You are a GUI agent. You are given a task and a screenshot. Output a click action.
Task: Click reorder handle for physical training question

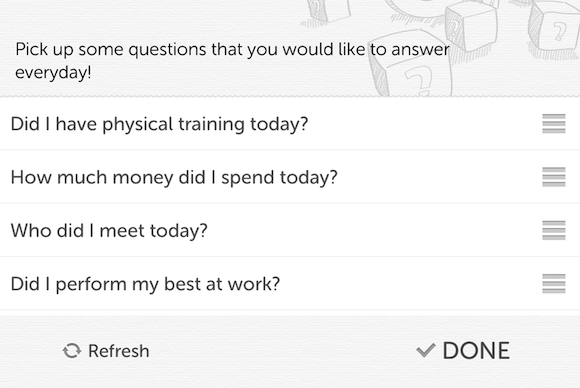(x=554, y=124)
